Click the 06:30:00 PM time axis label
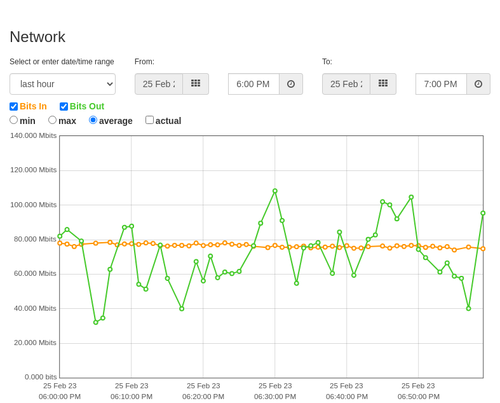The width and height of the screenshot is (500, 403). (275, 397)
